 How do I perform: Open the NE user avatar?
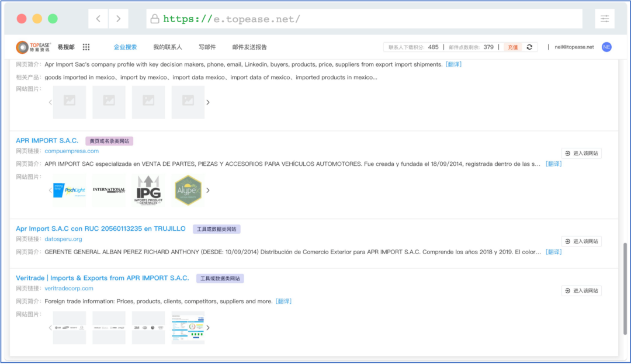[606, 47]
